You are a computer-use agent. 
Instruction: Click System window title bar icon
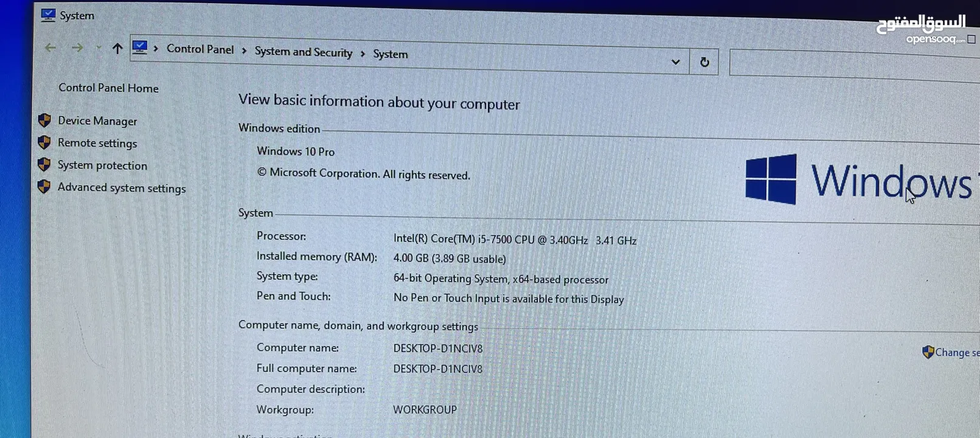(48, 15)
